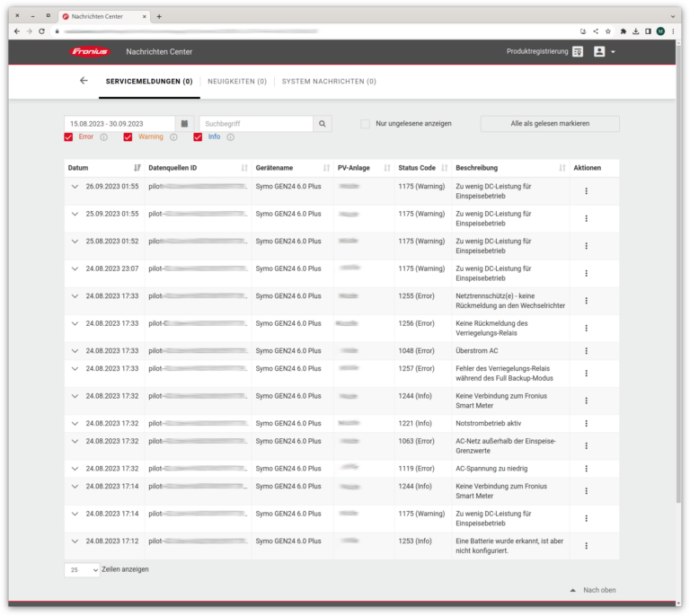This screenshot has height=616, width=690.
Task: Click the magnifier search button
Action: click(323, 124)
